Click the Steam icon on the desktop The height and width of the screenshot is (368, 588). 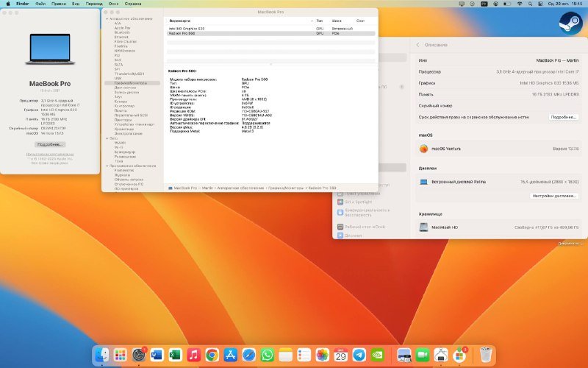click(570, 24)
